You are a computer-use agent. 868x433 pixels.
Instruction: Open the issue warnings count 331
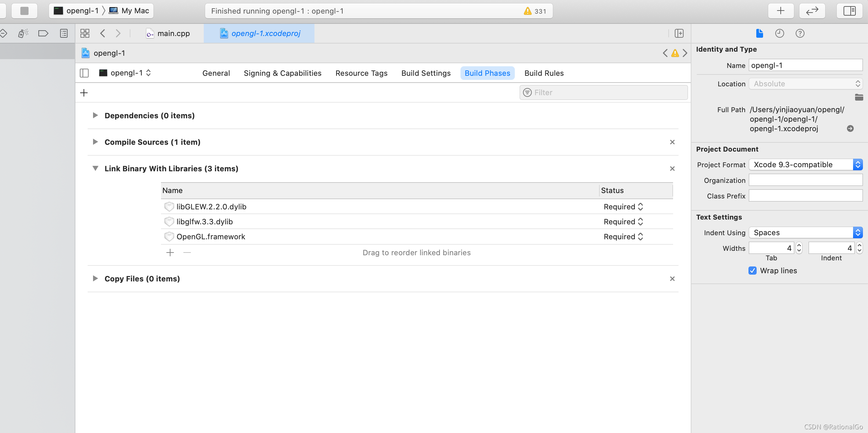tap(535, 11)
